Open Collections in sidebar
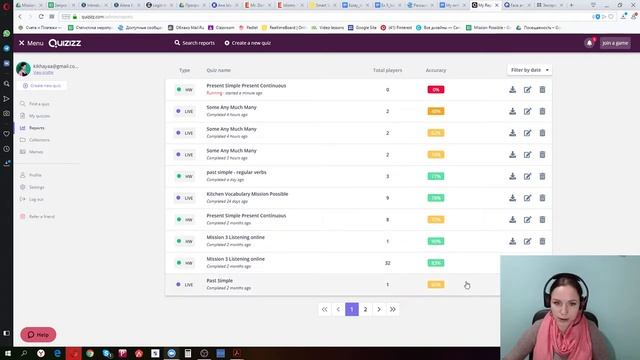 (x=35, y=140)
